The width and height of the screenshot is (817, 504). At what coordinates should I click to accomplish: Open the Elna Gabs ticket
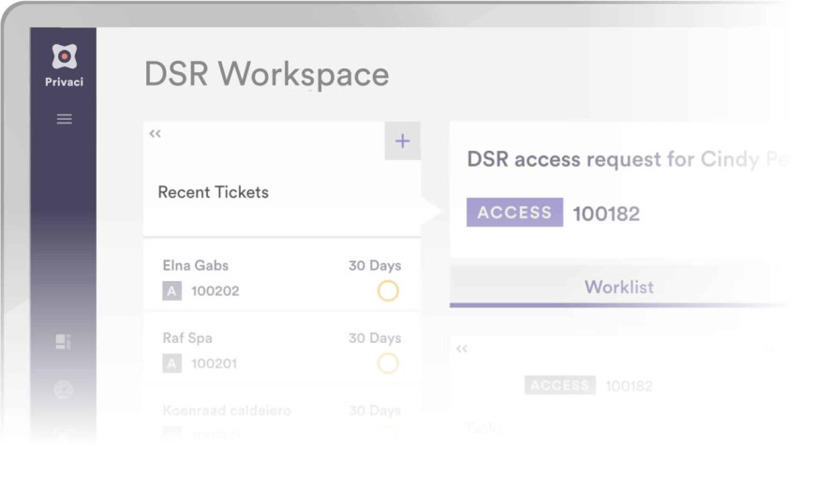point(196,266)
